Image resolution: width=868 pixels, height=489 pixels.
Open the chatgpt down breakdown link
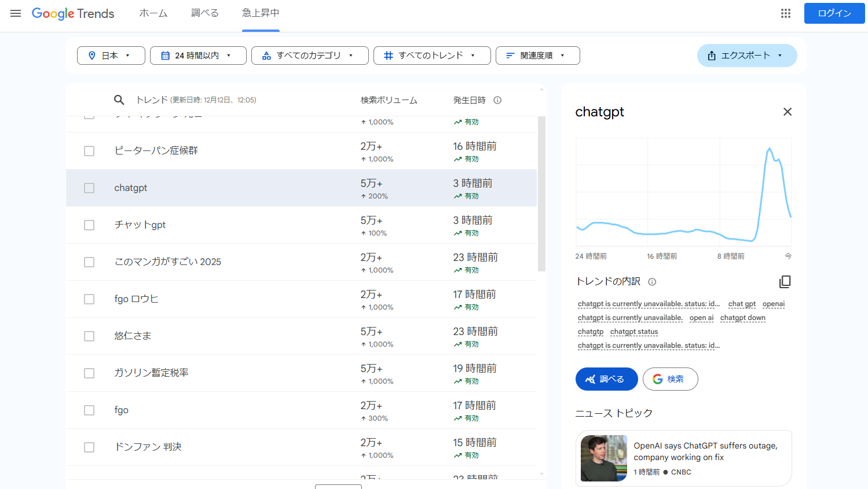[x=742, y=318]
